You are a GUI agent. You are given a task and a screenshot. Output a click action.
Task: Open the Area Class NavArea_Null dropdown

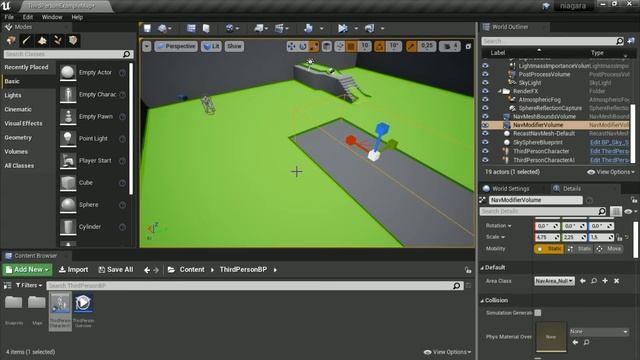pos(554,281)
